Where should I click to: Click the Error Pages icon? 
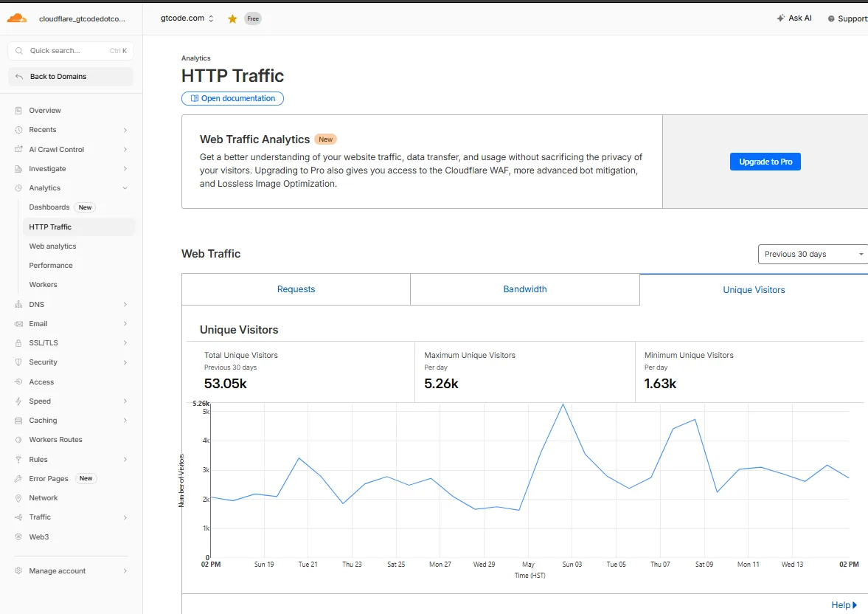(18, 479)
